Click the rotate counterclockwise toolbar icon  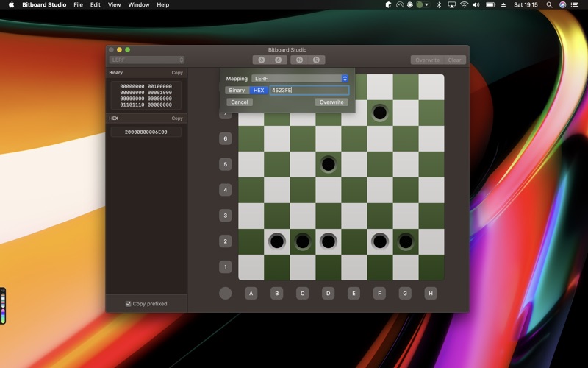[x=262, y=60]
